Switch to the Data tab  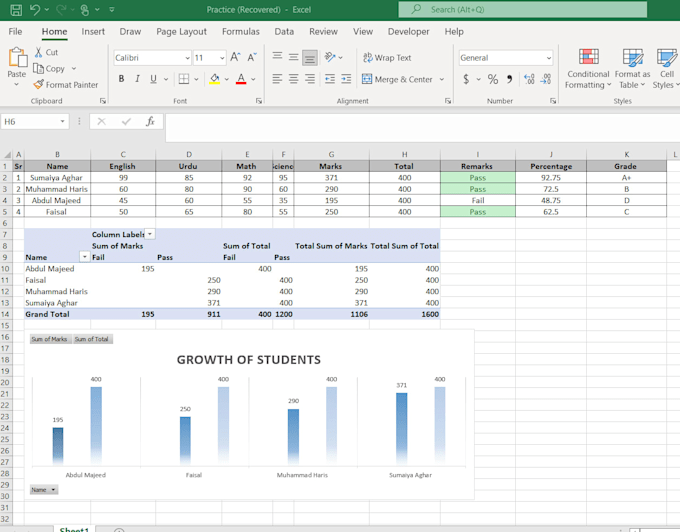point(284,32)
